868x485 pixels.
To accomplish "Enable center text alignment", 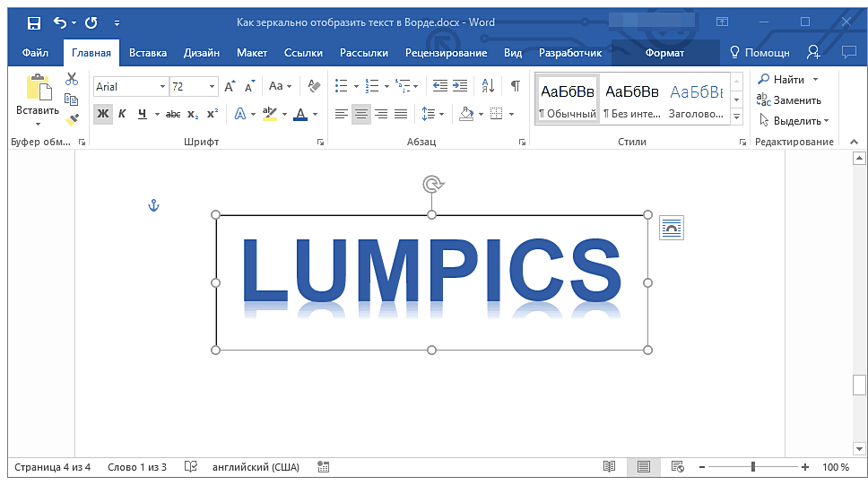I will [x=361, y=114].
